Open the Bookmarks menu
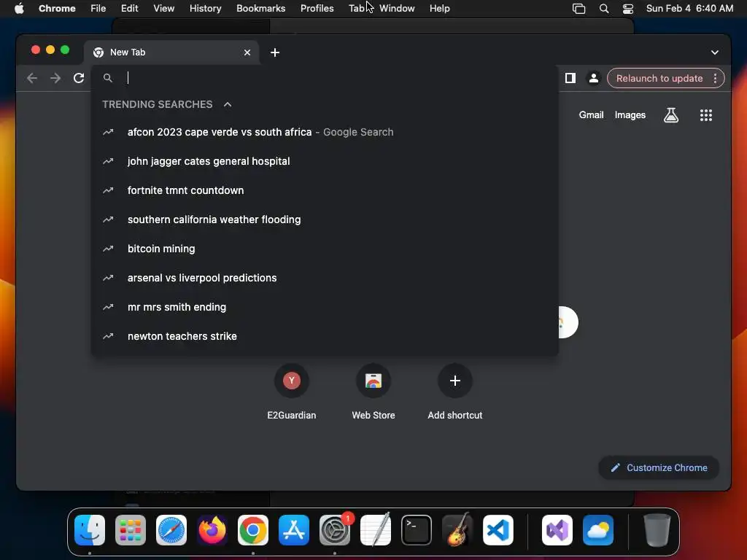747x560 pixels. [x=261, y=9]
